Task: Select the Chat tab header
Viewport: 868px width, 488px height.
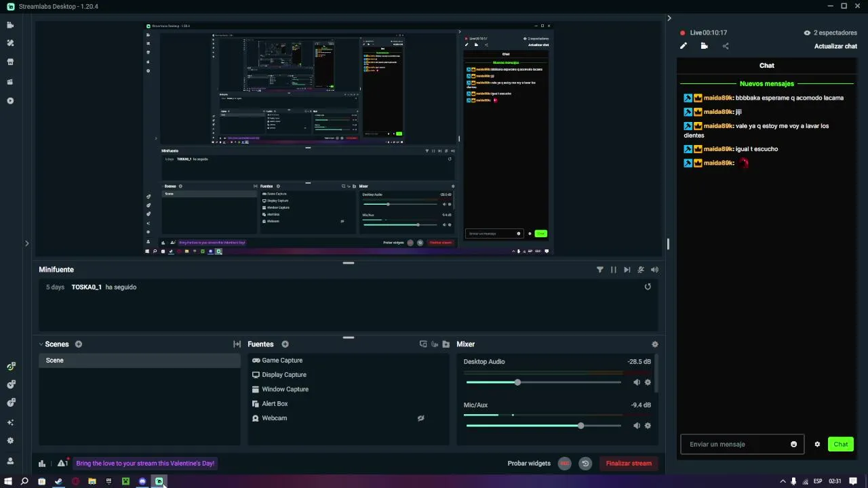Action: (767, 66)
